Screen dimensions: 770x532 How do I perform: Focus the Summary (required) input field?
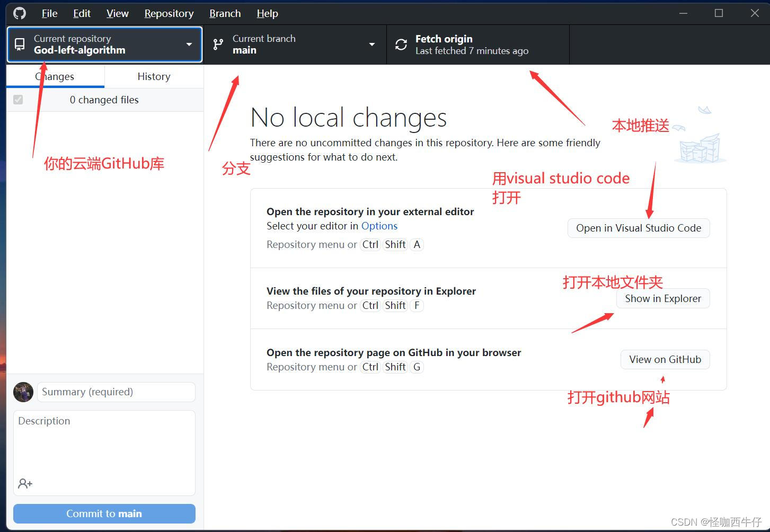116,392
